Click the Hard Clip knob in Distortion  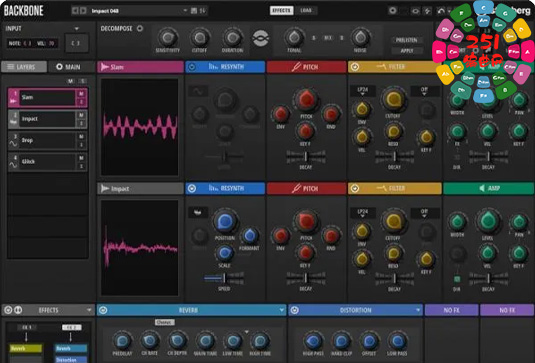pyautogui.click(x=341, y=341)
